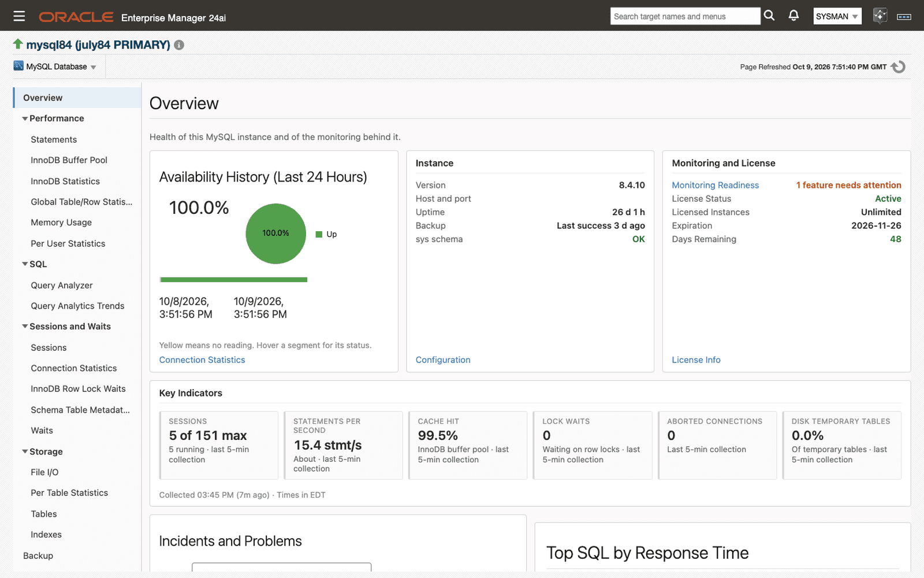Viewport: 924px width, 578px height.
Task: Open Per Table Statistics
Action: tap(69, 493)
